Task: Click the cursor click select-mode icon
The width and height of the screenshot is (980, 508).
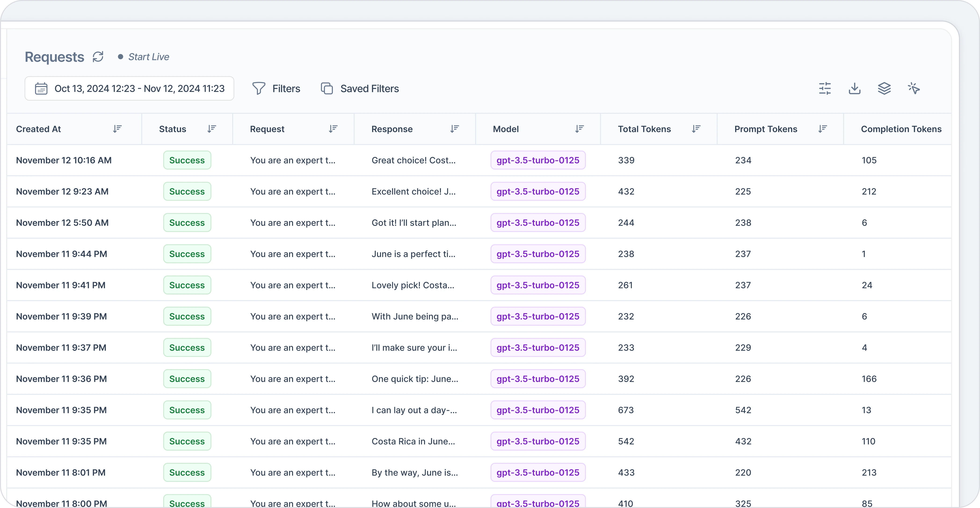Action: point(914,88)
